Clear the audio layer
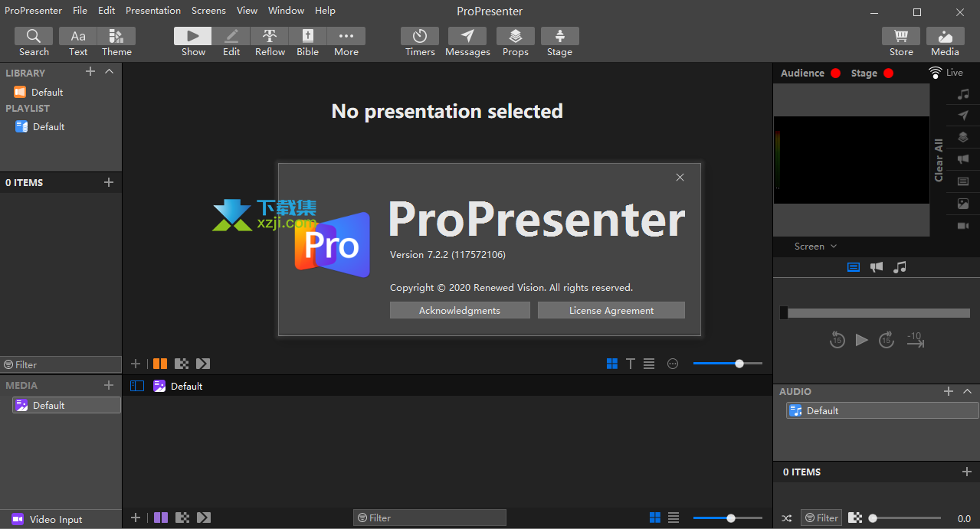The height and width of the screenshot is (529, 980). tap(963, 94)
